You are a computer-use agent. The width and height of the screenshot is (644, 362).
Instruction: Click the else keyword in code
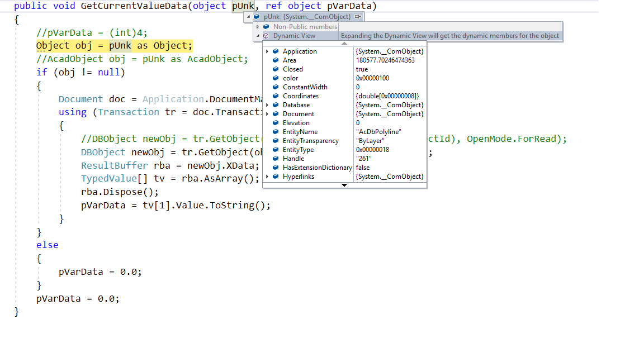[47, 245]
